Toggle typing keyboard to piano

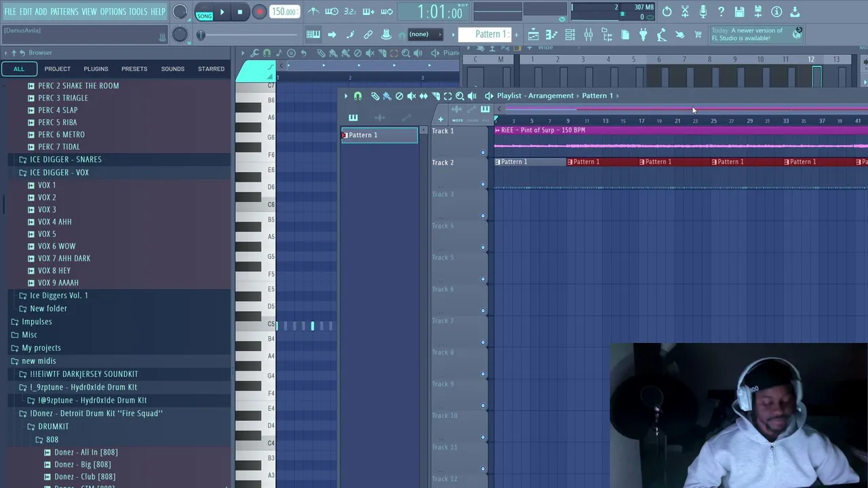click(313, 35)
